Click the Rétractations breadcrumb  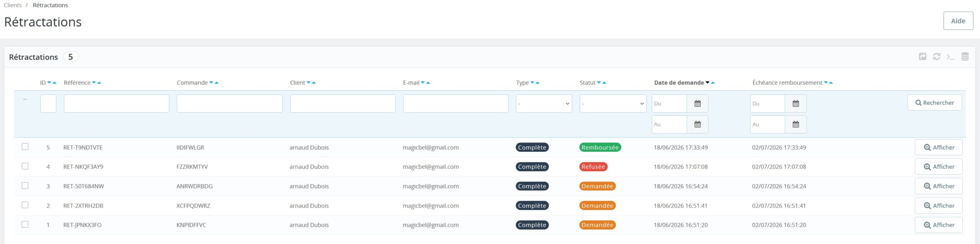coord(51,5)
